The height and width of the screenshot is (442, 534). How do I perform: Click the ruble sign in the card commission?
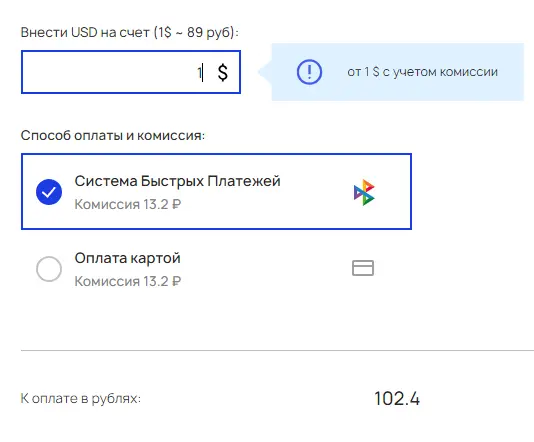[176, 281]
